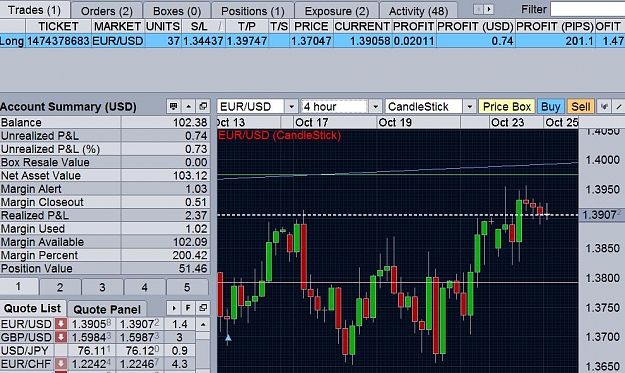Image resolution: width=625 pixels, height=373 pixels.
Task: Click the orange Sell button
Action: tap(581, 106)
